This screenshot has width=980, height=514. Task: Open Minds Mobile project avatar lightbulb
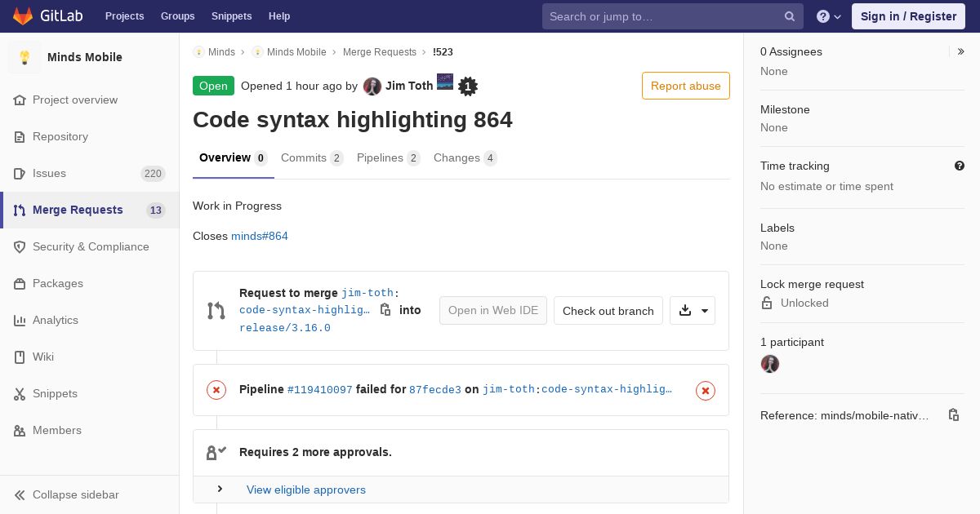(24, 57)
